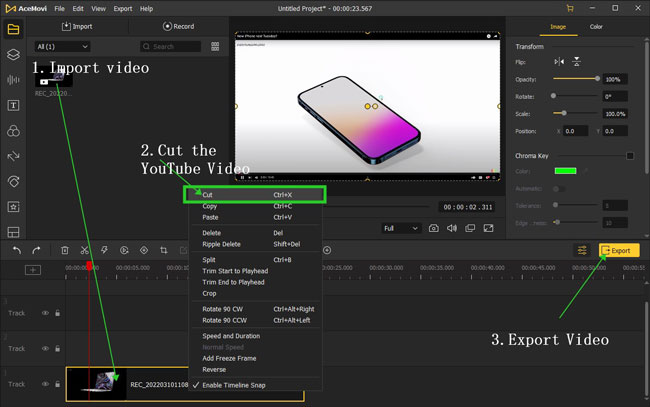Add a new track with plus button
The width and height of the screenshot is (650, 407).
pos(33,270)
